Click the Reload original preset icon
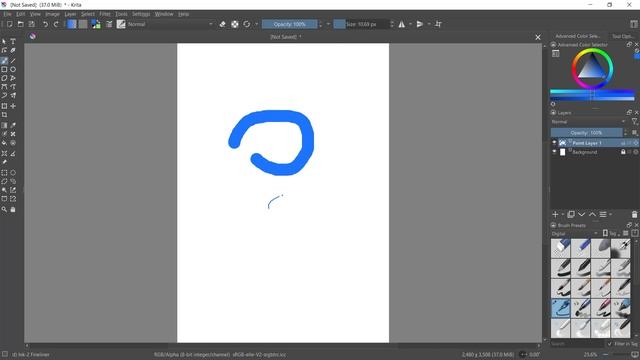 coord(247,24)
